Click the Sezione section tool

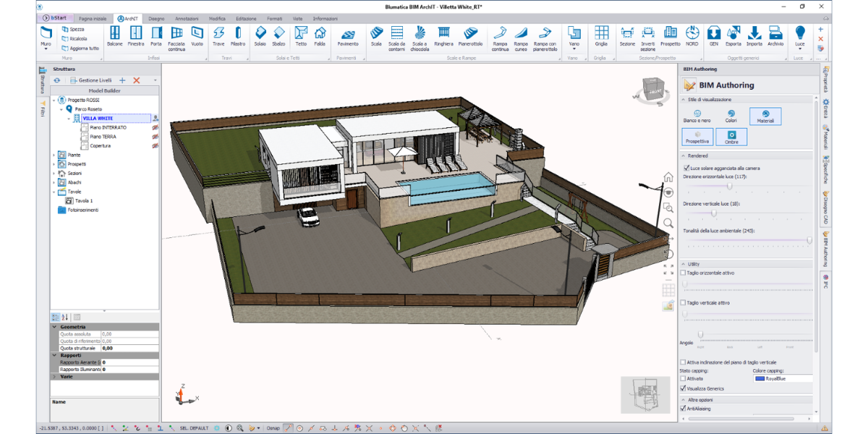point(627,35)
